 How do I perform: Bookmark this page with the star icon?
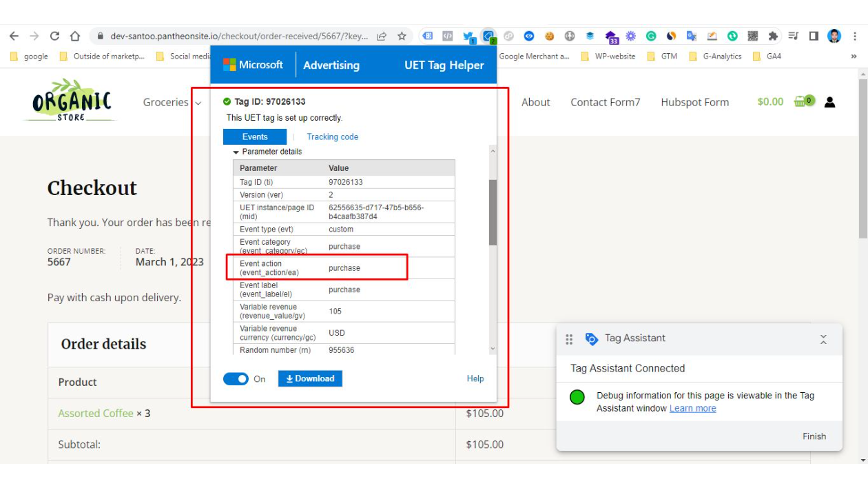coord(402,36)
